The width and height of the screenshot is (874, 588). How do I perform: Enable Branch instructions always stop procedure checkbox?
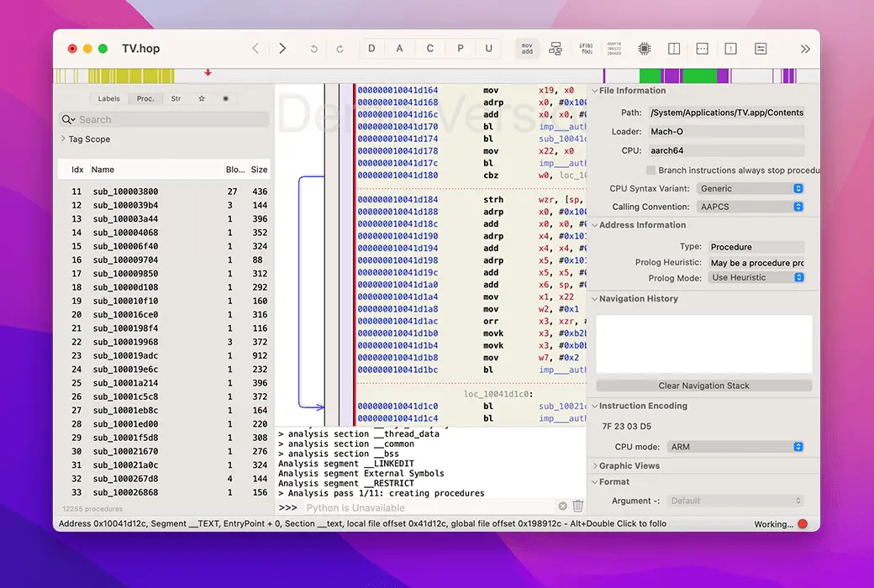pos(650,170)
